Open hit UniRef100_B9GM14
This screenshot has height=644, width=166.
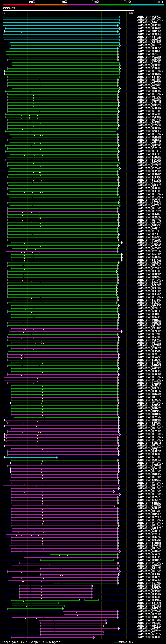pos(149,23)
